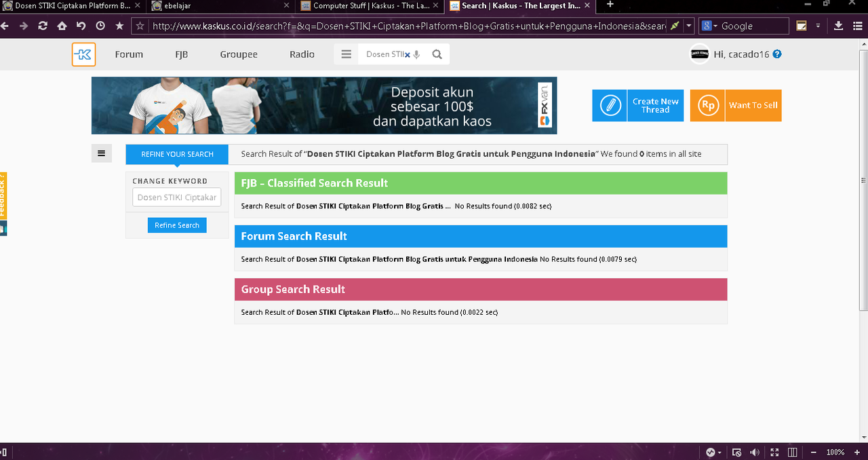Open the status bar activity monitor icon
Screen dimensions: 868x460
point(711,452)
